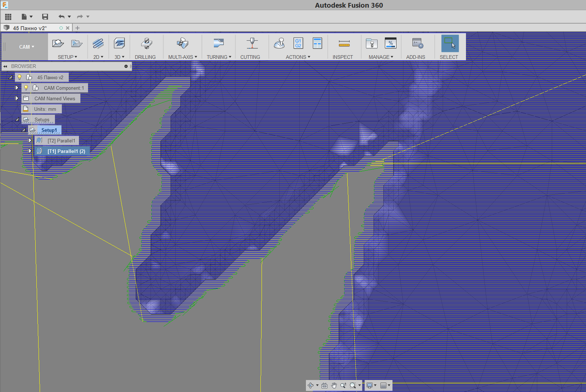Image resolution: width=586 pixels, height=392 pixels.
Task: Open the Undo history dropdown arrow
Action: [x=69, y=17]
